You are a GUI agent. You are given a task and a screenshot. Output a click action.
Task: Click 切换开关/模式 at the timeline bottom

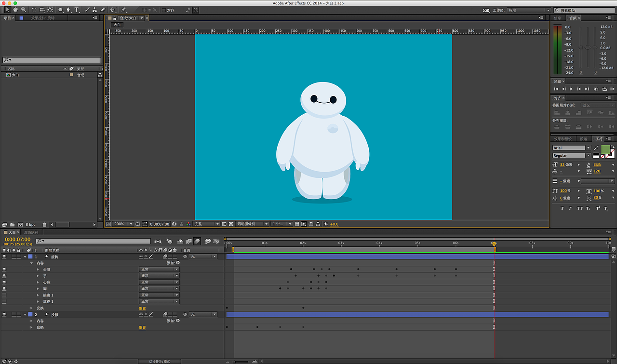(x=159, y=361)
